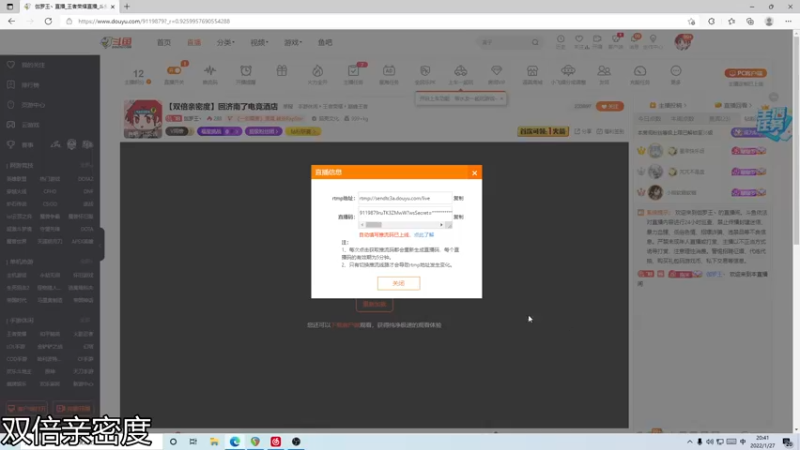Open File Explorer from taskbar
Viewport: 800px width, 450px height.
coord(214,442)
